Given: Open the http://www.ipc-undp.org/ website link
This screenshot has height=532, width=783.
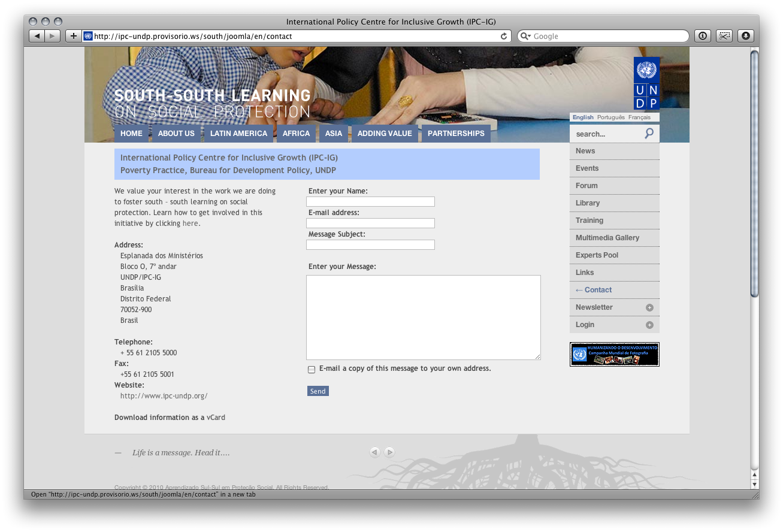Looking at the screenshot, I should 164,396.
